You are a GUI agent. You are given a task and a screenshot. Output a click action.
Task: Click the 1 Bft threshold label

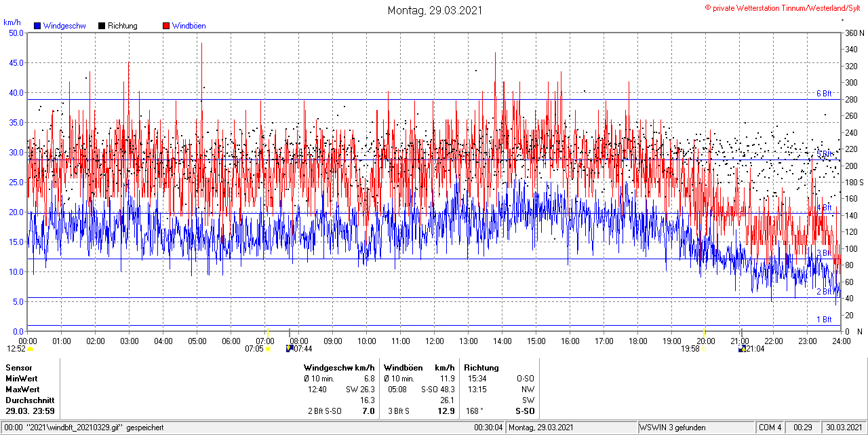(823, 320)
